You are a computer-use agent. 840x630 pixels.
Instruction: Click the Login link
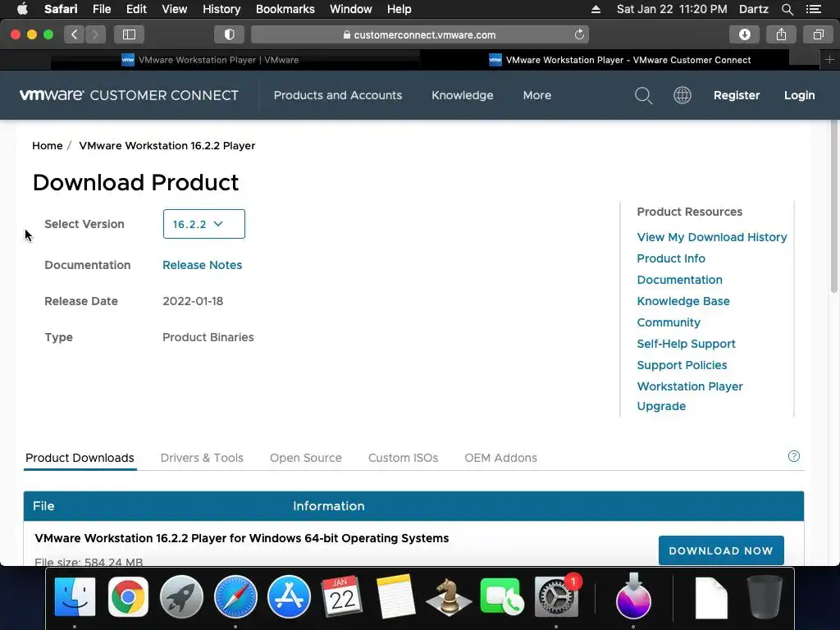click(x=799, y=95)
